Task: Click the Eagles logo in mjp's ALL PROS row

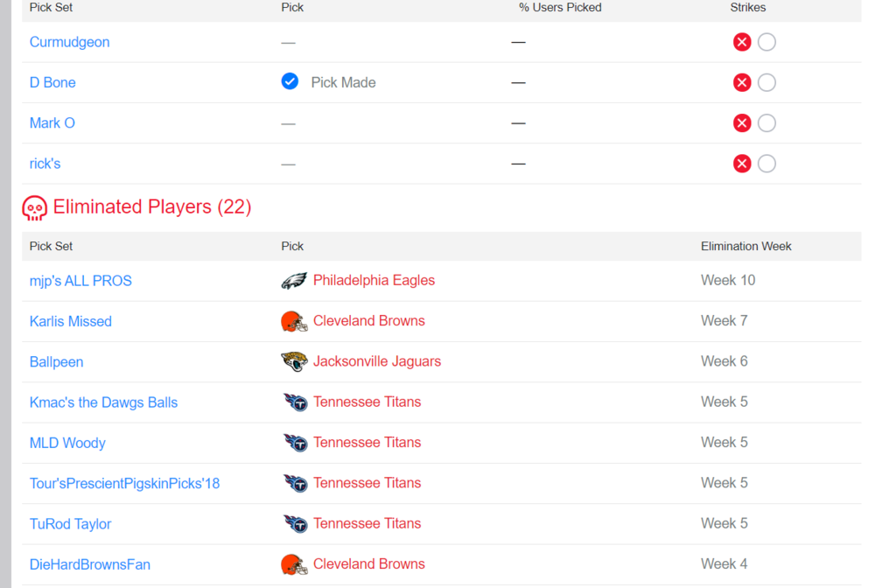Action: (x=294, y=281)
